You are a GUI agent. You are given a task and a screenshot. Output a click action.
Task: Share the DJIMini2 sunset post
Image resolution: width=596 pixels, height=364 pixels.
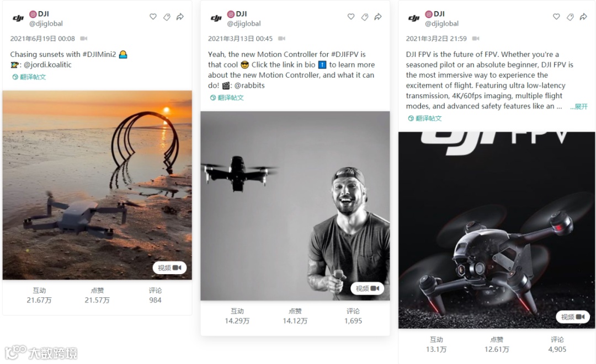(x=180, y=17)
